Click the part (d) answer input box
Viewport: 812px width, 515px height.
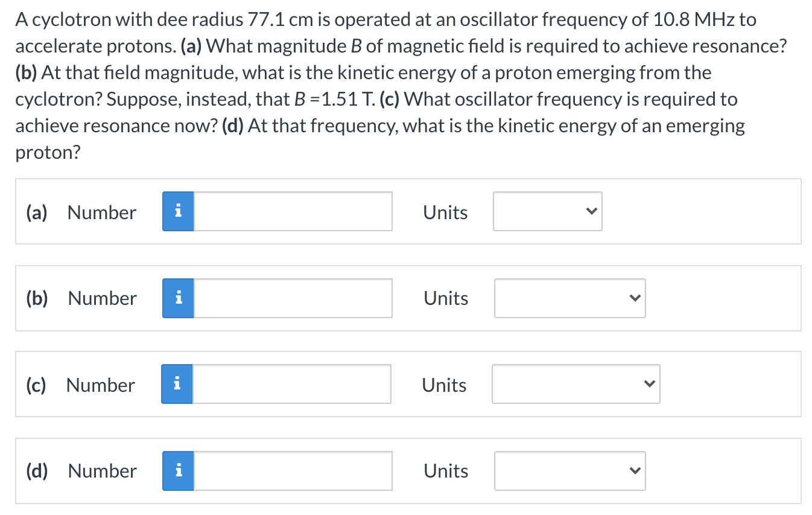tap(293, 470)
